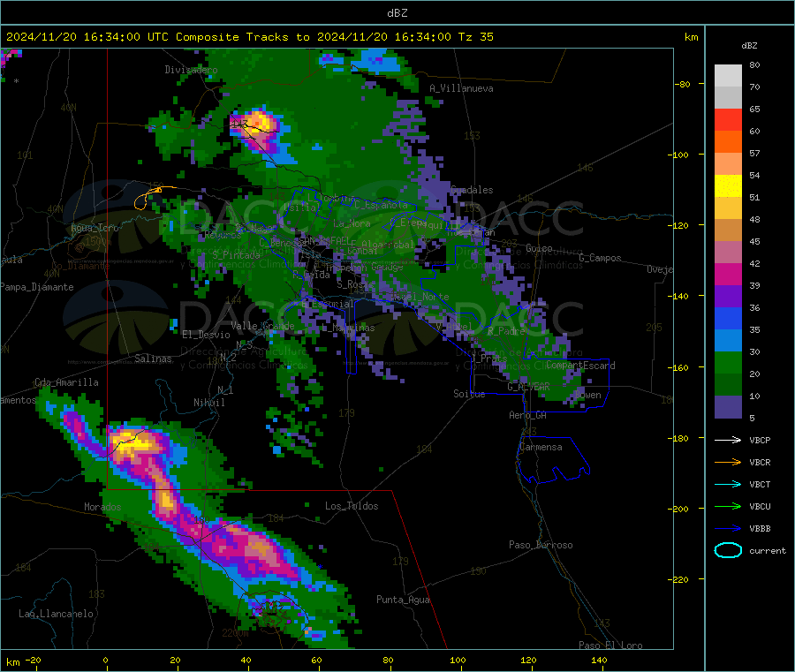Click the 'CompartEscard' map label
This screenshot has width=795, height=672.
click(x=580, y=366)
